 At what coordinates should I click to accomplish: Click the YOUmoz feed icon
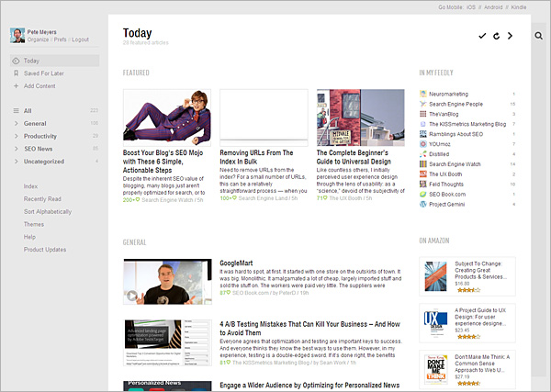coord(422,144)
